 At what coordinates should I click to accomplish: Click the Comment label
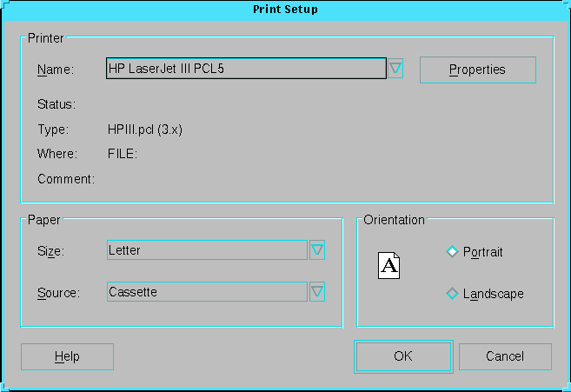(x=65, y=179)
